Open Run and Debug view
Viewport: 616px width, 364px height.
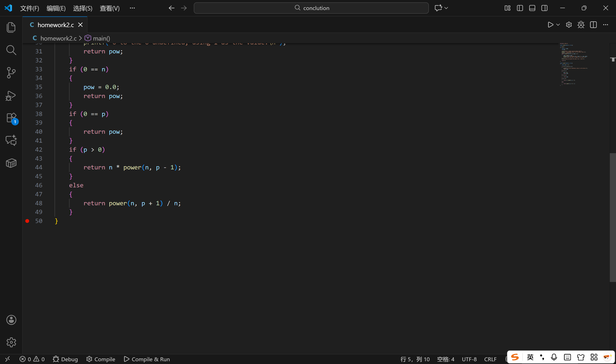(11, 95)
